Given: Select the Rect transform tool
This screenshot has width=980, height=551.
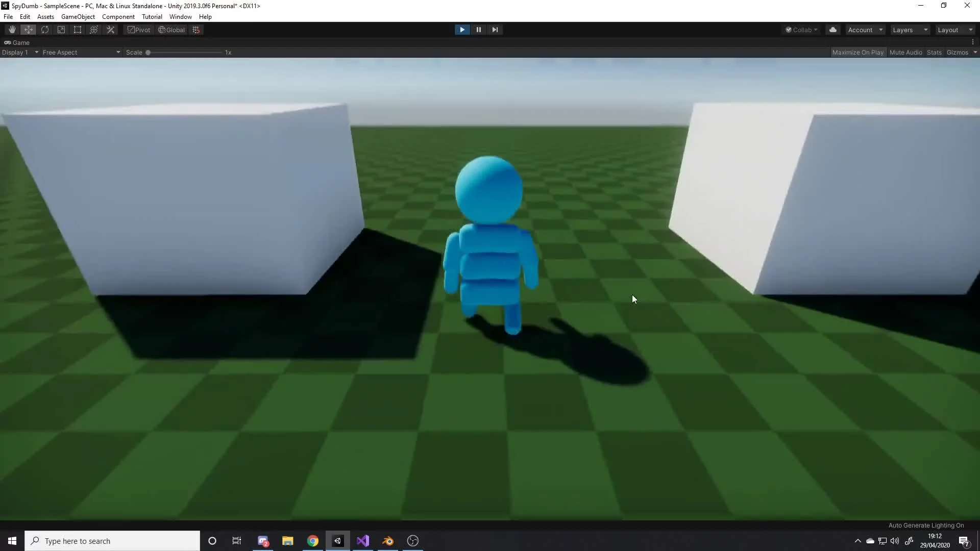Looking at the screenshot, I should (x=78, y=30).
